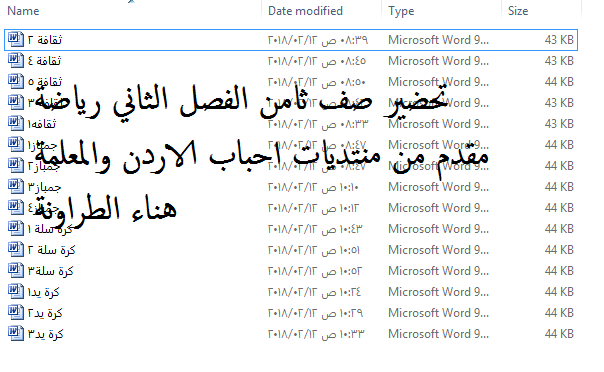Select the file named كرة سلة ٢
Viewport: 604px width, 372px height.
tap(51, 250)
